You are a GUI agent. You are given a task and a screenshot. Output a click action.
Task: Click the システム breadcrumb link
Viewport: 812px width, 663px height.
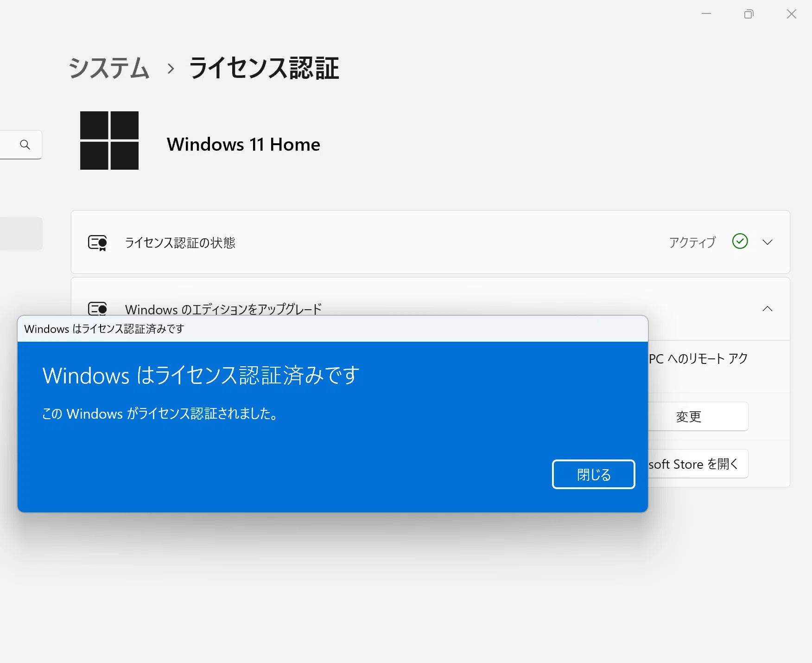pos(109,68)
